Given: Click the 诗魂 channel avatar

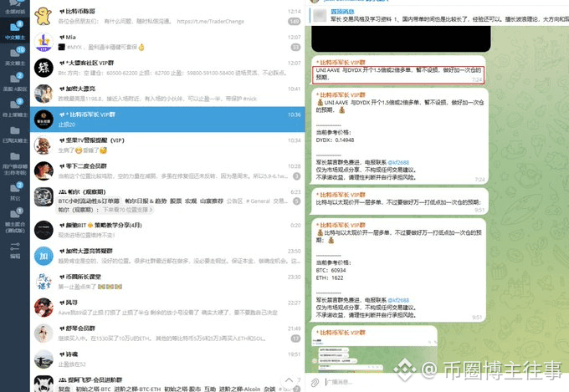Looking at the screenshot, I should click(x=44, y=359).
